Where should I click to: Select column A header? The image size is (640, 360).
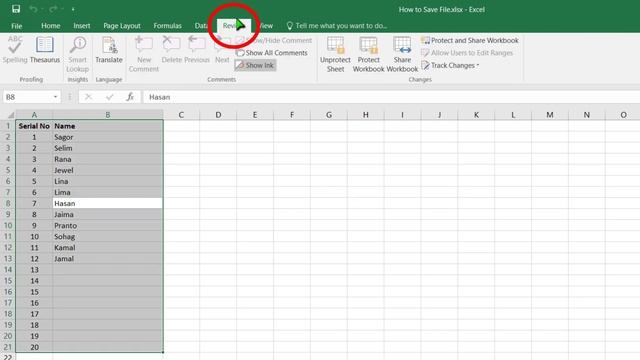click(x=34, y=115)
